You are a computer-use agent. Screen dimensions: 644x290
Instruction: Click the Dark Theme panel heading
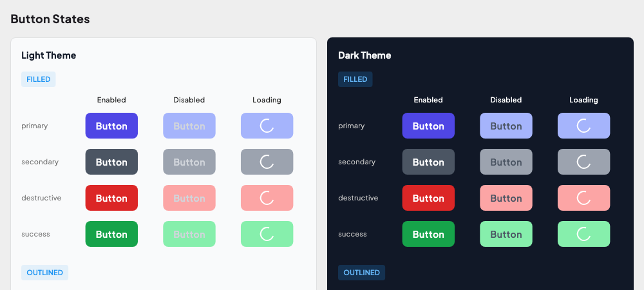coord(365,55)
